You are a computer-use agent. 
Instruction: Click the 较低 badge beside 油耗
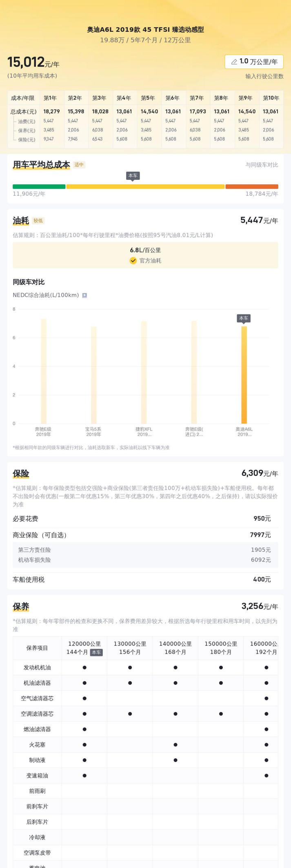pos(38,221)
